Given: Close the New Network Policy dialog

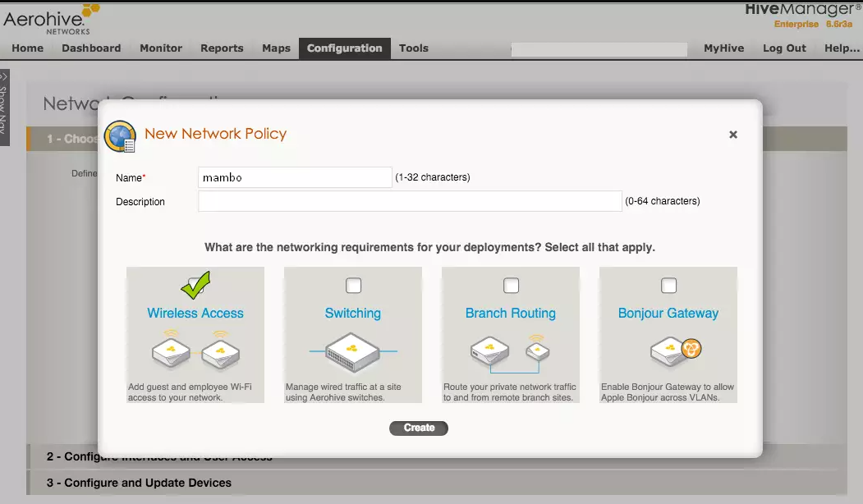Looking at the screenshot, I should pos(733,135).
